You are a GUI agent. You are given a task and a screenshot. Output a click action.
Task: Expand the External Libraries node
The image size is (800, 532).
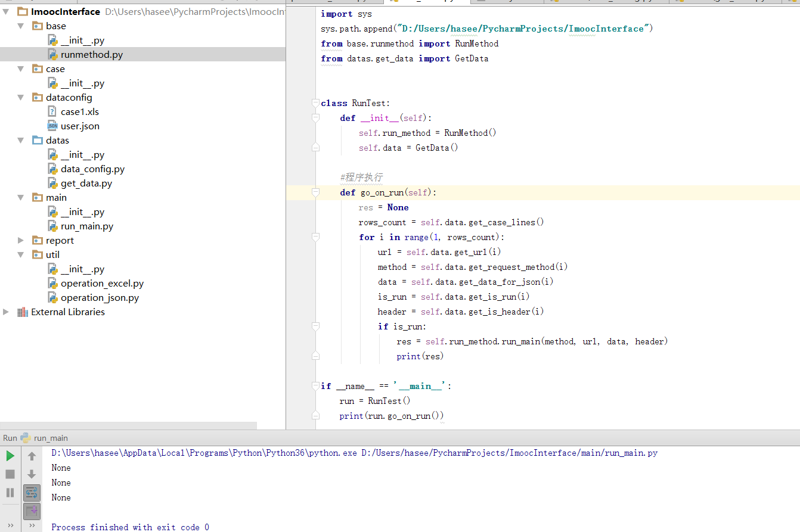click(x=6, y=312)
